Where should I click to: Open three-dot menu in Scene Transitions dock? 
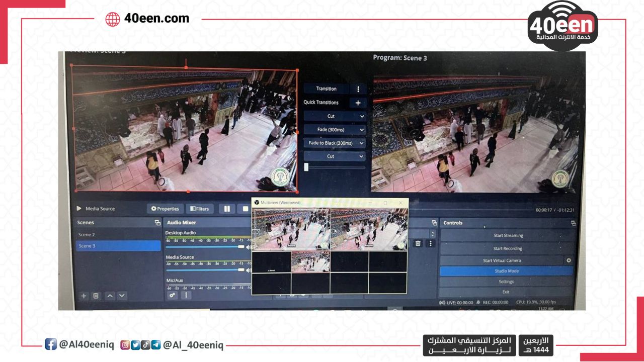point(430,243)
